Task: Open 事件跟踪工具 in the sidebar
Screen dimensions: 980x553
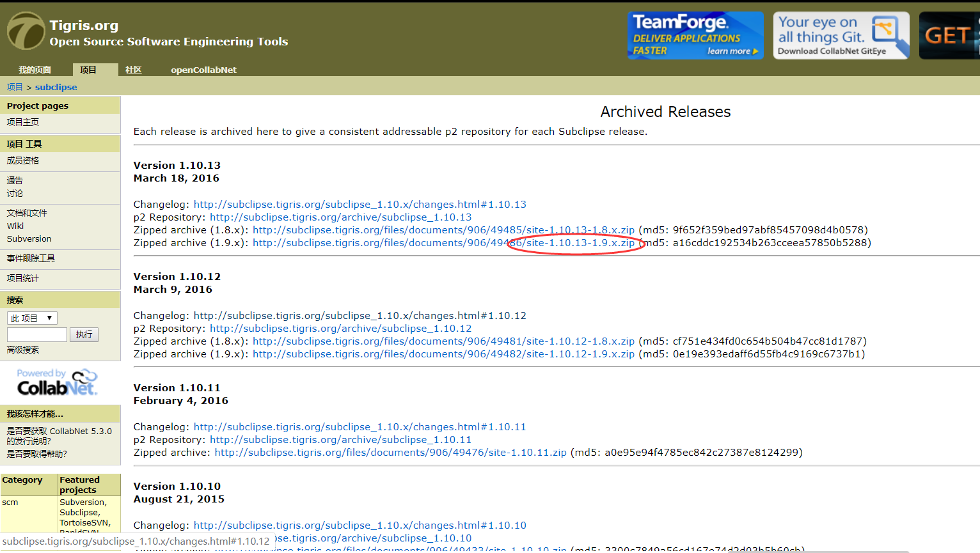Action: point(31,258)
